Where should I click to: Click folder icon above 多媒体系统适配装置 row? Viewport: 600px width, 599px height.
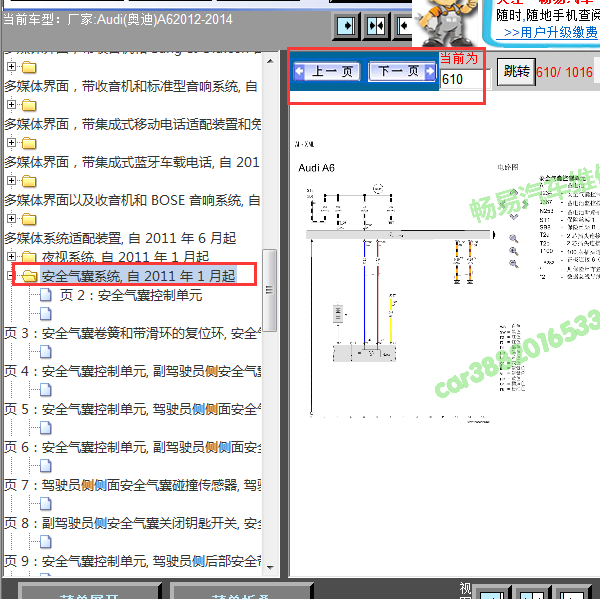pyautogui.click(x=29, y=219)
